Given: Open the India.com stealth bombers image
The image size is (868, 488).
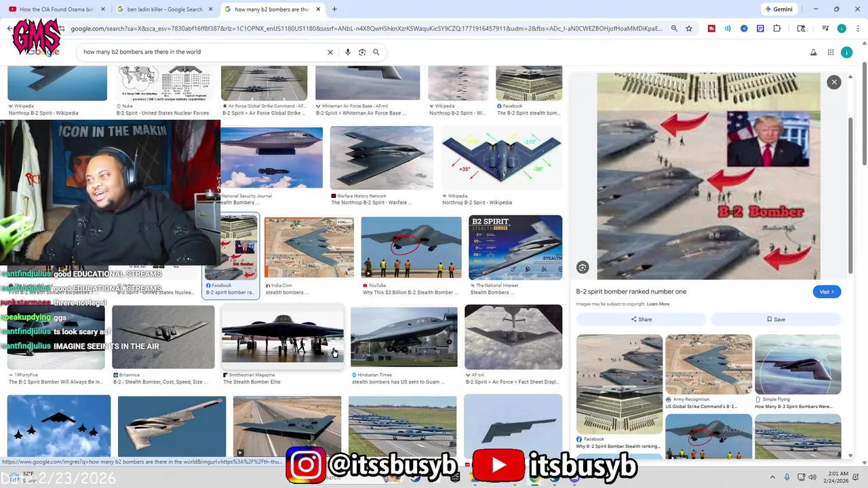Looking at the screenshot, I should pos(309,247).
